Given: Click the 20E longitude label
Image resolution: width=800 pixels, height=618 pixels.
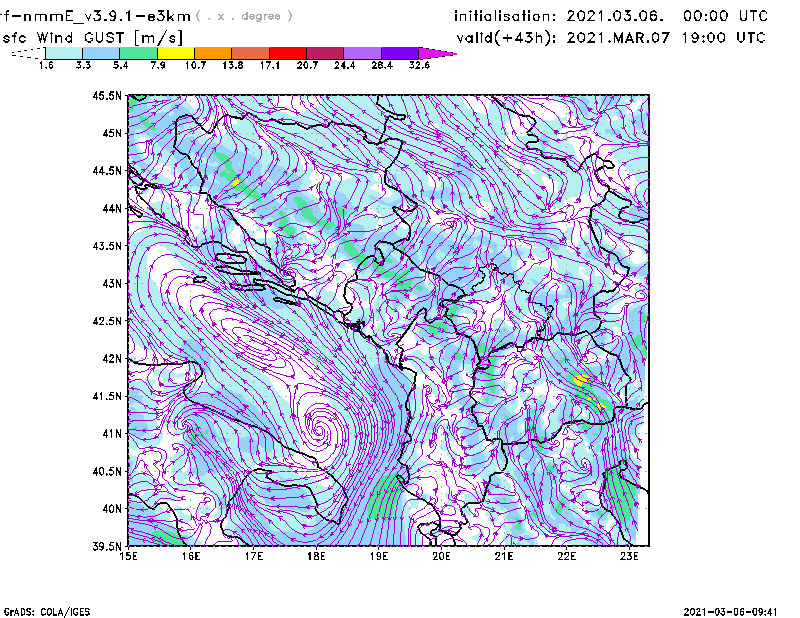Looking at the screenshot, I should [441, 556].
